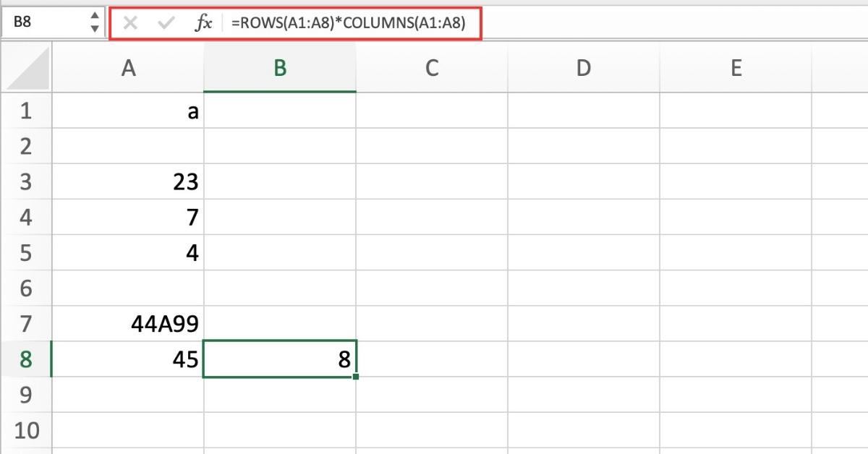The width and height of the screenshot is (868, 454).
Task: Click the fill handle of cell B8
Action: pyautogui.click(x=355, y=377)
